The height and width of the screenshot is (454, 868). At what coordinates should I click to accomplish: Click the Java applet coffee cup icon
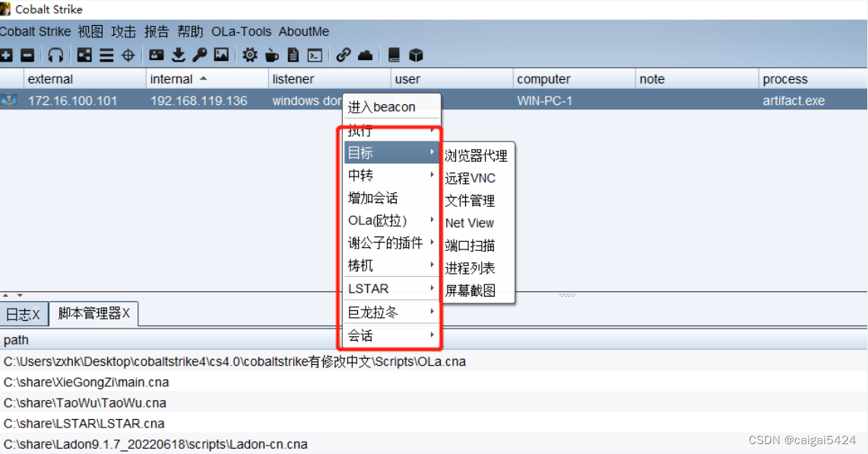(272, 55)
